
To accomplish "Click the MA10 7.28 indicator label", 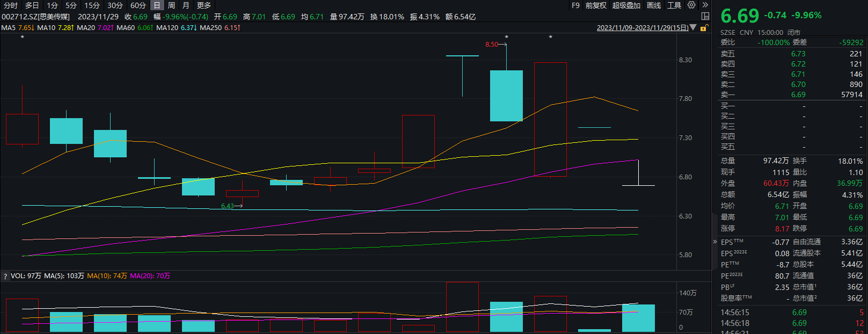I will coord(55,27).
